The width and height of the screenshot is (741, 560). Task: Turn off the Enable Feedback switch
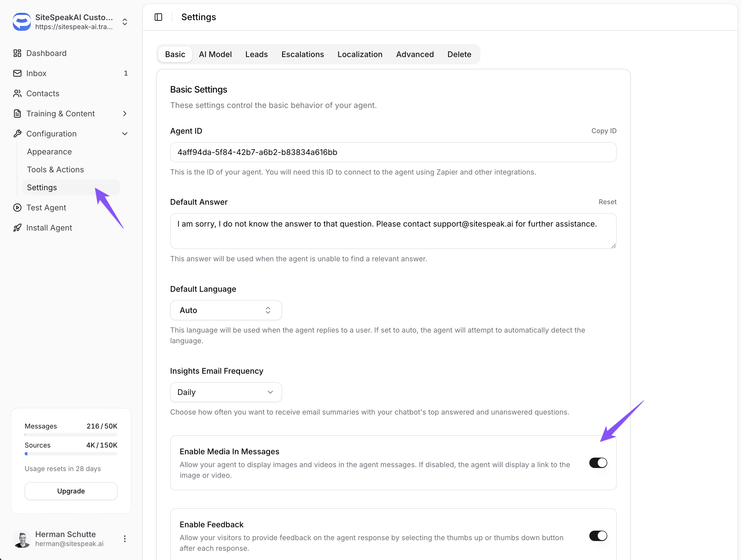click(598, 536)
